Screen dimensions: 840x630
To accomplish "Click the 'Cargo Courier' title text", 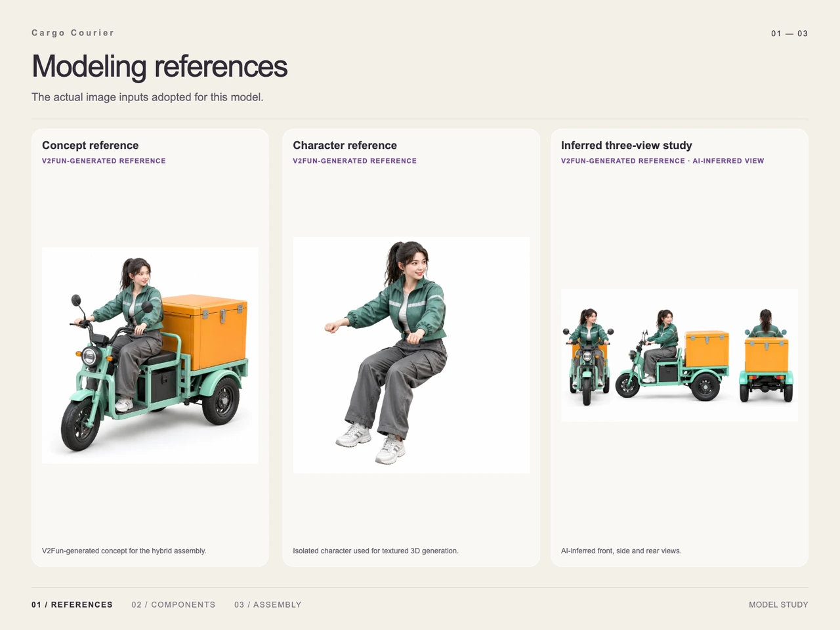I will click(73, 33).
